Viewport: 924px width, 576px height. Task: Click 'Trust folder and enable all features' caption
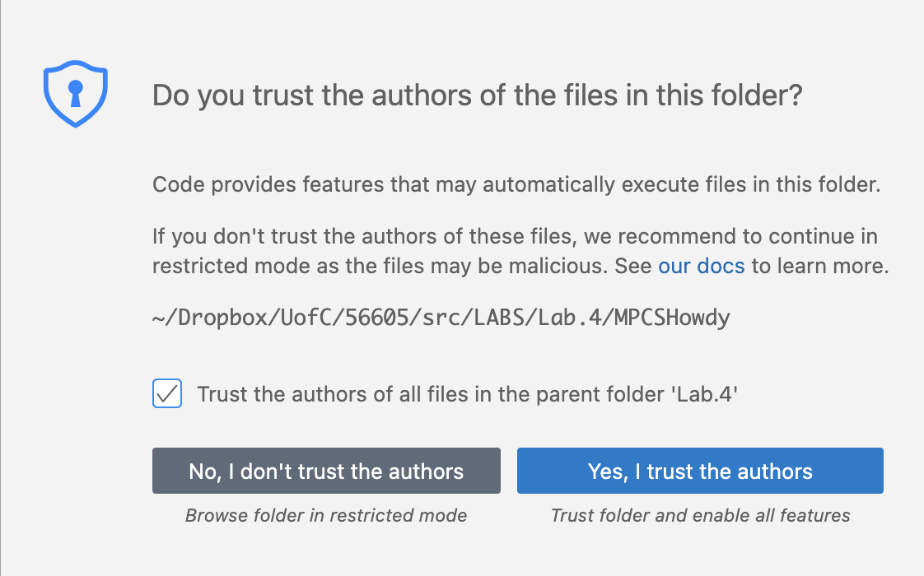700,516
